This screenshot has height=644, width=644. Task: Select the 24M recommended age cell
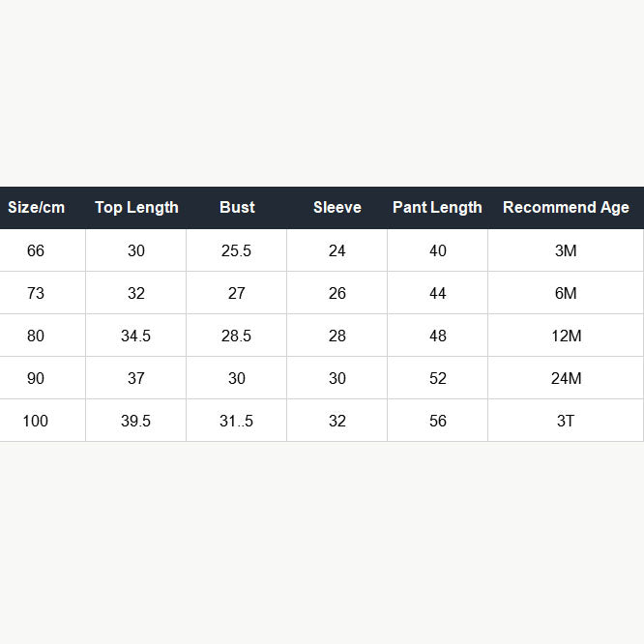566,378
